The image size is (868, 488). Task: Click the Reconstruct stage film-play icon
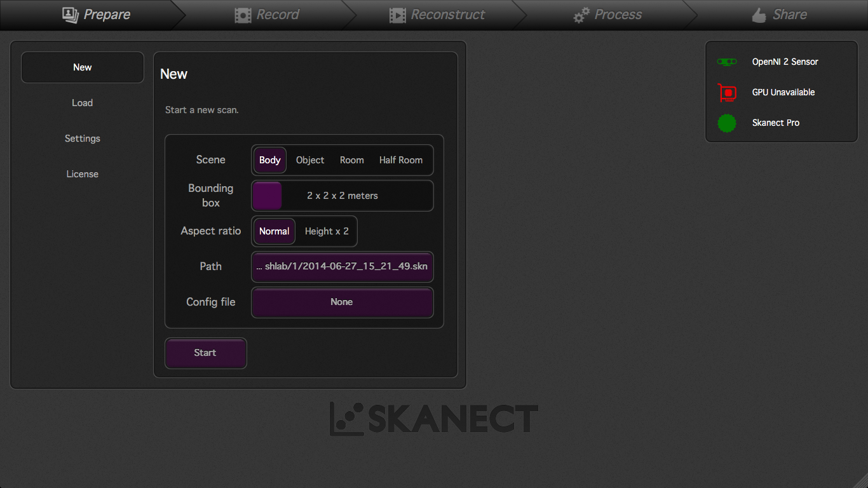(x=398, y=15)
